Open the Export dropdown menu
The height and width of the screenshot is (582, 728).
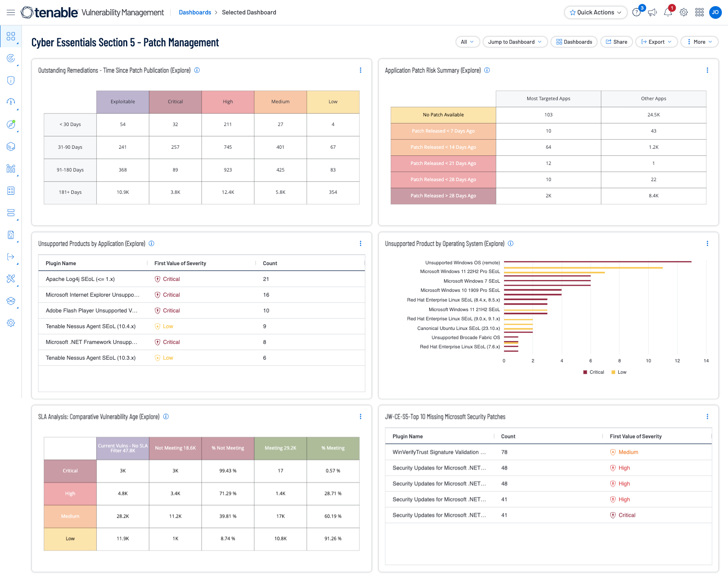(x=656, y=42)
